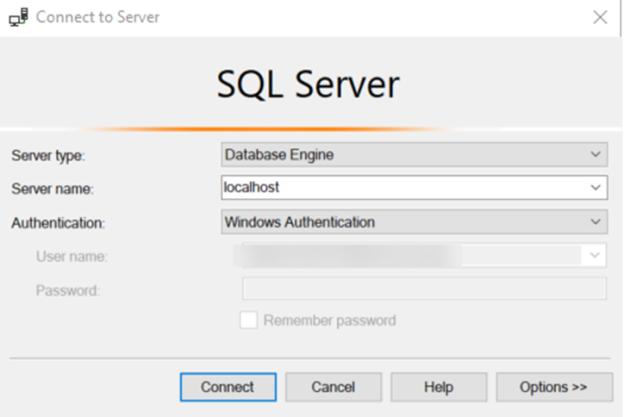Click the Server type label
Viewport: 624px width, 417px height.
[48, 156]
